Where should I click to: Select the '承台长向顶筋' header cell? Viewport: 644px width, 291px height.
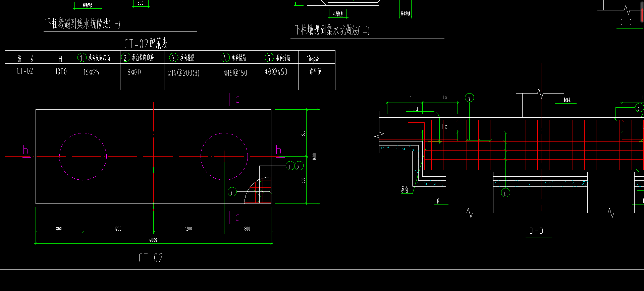(142, 57)
